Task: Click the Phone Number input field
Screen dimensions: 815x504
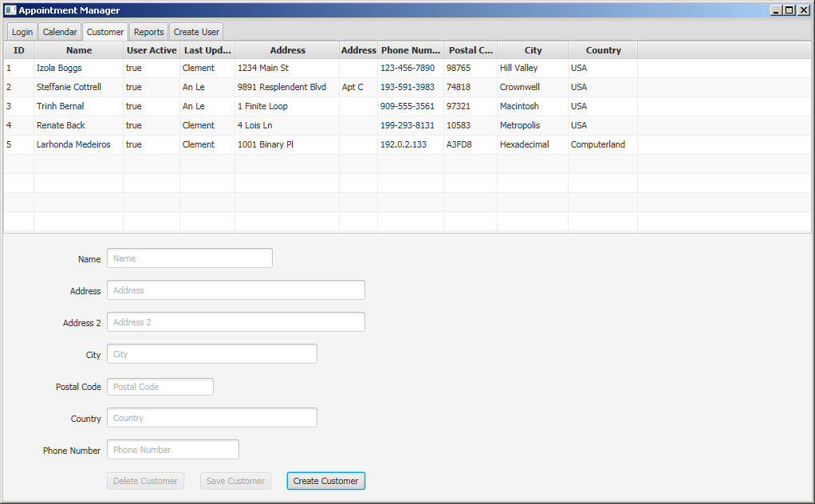Action: click(173, 450)
